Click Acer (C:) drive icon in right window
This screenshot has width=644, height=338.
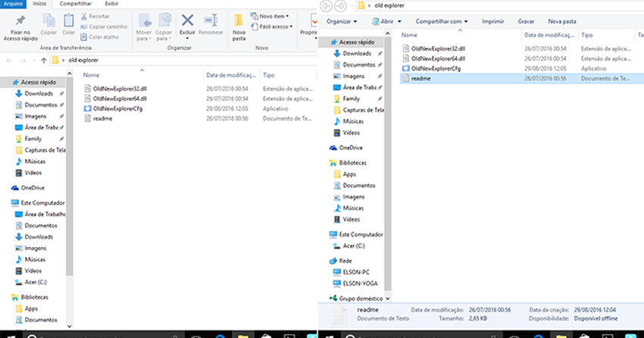pos(337,246)
